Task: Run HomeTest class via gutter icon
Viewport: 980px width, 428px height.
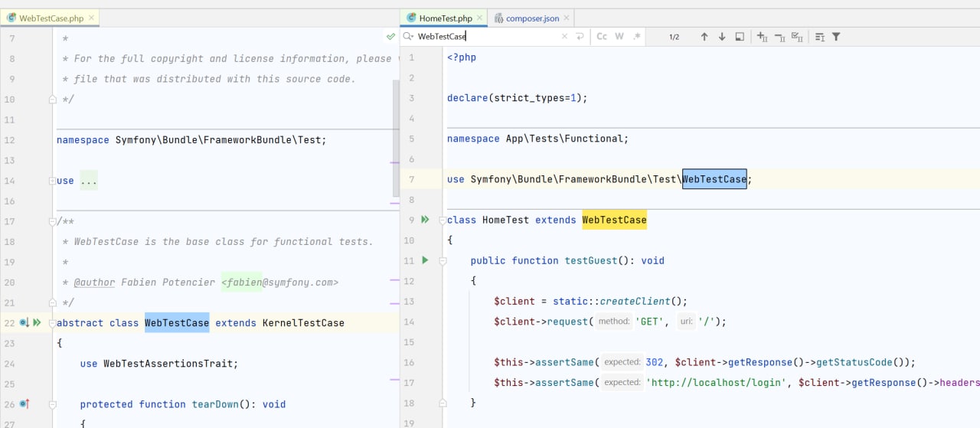Action: 425,220
